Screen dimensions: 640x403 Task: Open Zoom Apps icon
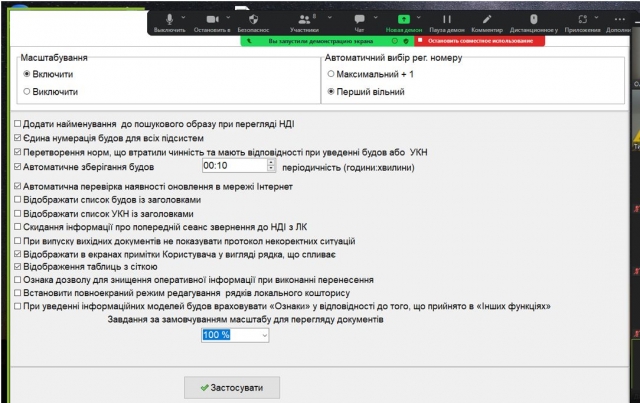[582, 19]
